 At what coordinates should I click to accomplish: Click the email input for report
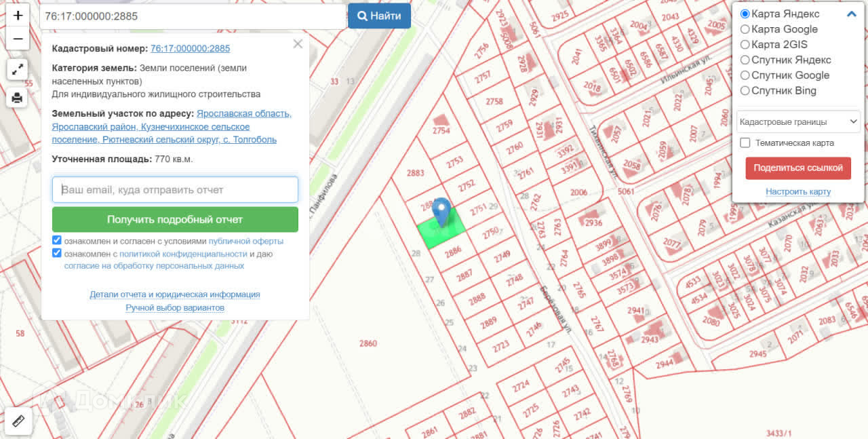(175, 190)
